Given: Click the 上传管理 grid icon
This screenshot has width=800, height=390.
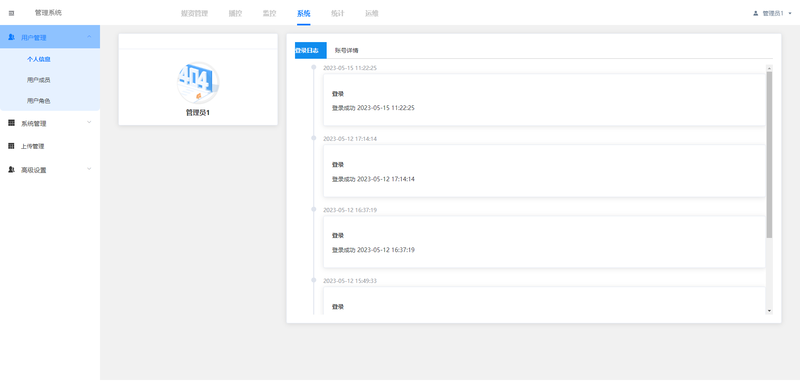Looking at the screenshot, I should [x=11, y=146].
